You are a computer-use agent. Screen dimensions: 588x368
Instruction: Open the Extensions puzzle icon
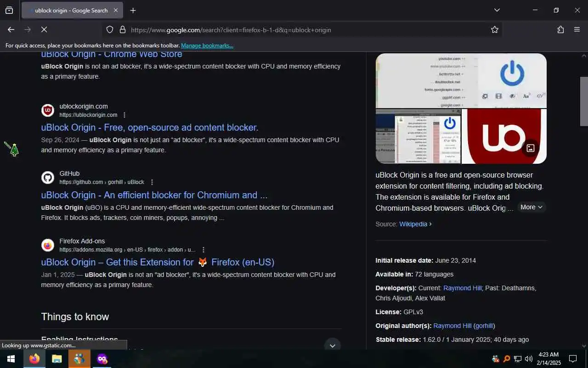pyautogui.click(x=560, y=29)
